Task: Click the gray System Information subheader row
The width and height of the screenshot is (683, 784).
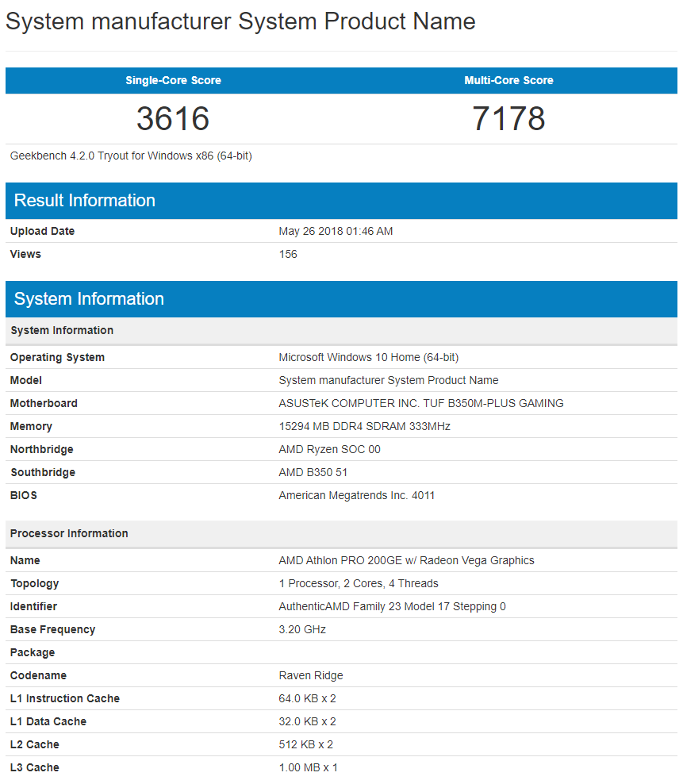Action: coord(341,330)
